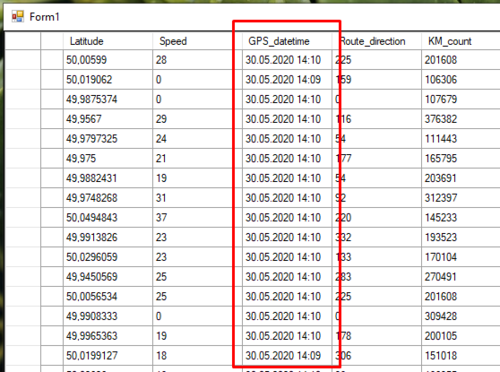Select Speed cell with value 31

[x=198, y=198]
